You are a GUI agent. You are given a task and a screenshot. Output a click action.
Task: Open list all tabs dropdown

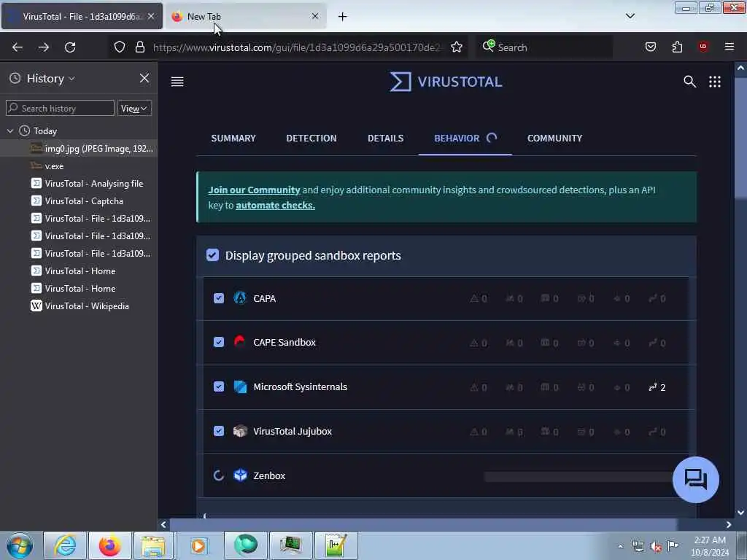(630, 16)
